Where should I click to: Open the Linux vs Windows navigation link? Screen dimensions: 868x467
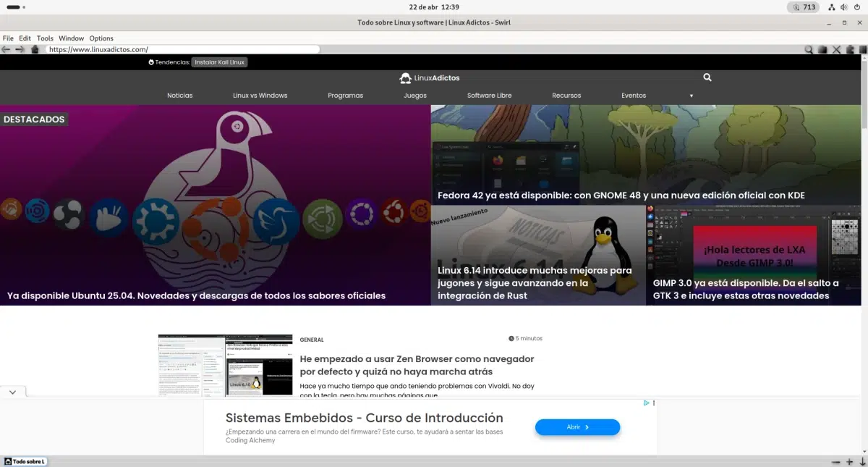pos(260,96)
